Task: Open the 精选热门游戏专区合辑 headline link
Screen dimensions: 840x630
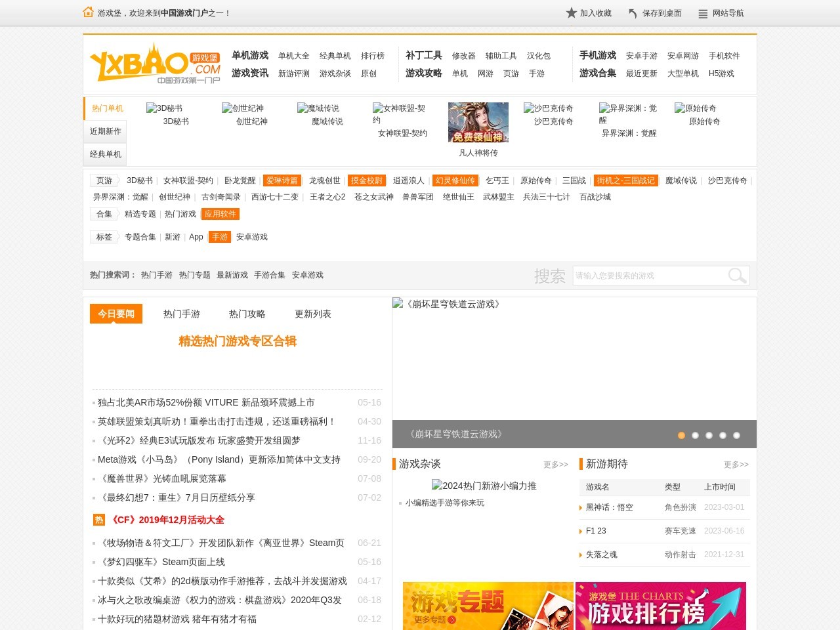Action: tap(238, 341)
